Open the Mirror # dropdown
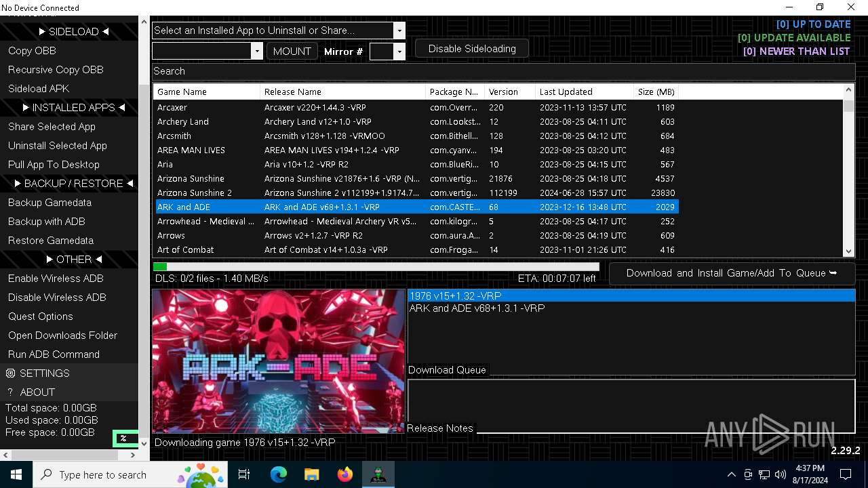The height and width of the screenshot is (488, 868). point(399,51)
